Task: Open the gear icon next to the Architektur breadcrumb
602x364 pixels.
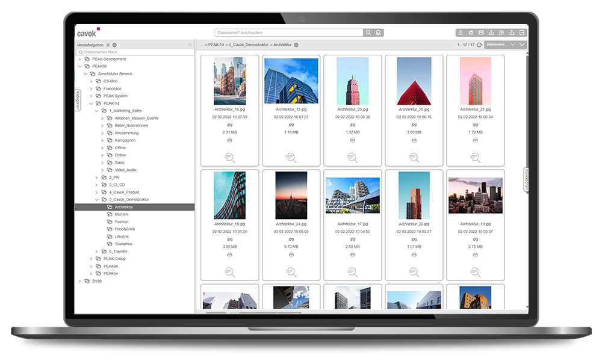Action: tap(296, 45)
